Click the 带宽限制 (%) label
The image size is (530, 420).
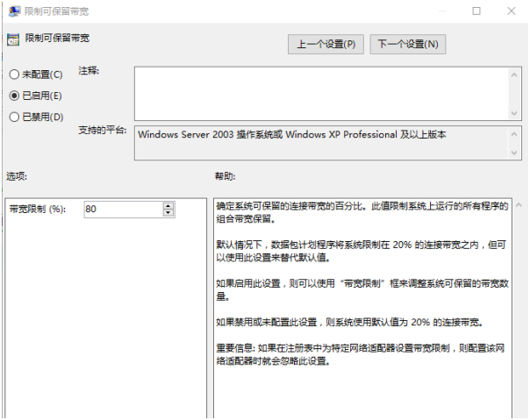38,210
